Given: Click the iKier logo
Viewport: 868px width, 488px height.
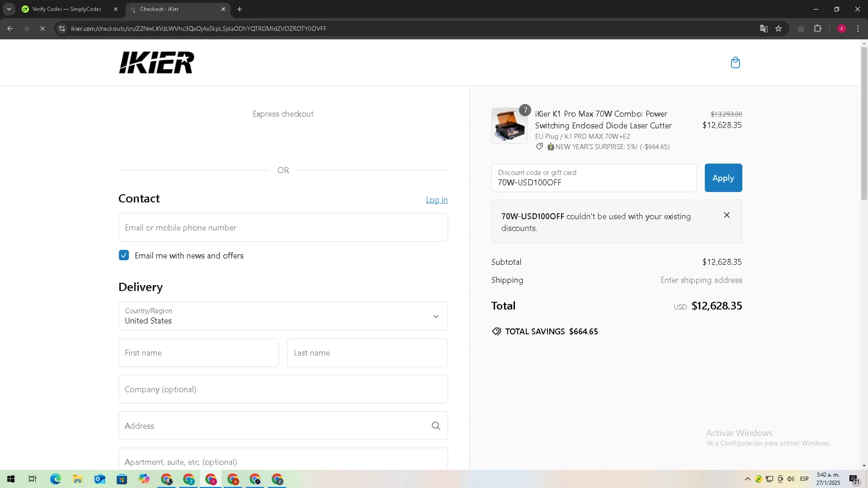Looking at the screenshot, I should click(x=157, y=62).
